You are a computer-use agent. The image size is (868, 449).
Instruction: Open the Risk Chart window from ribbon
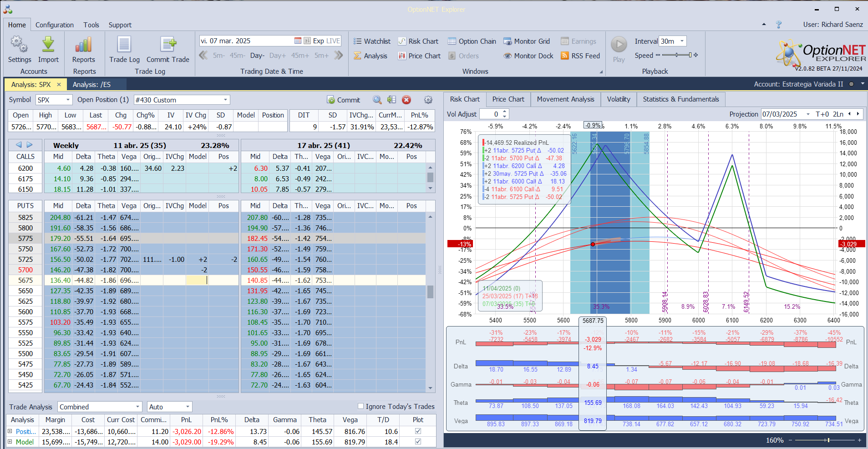(x=418, y=41)
